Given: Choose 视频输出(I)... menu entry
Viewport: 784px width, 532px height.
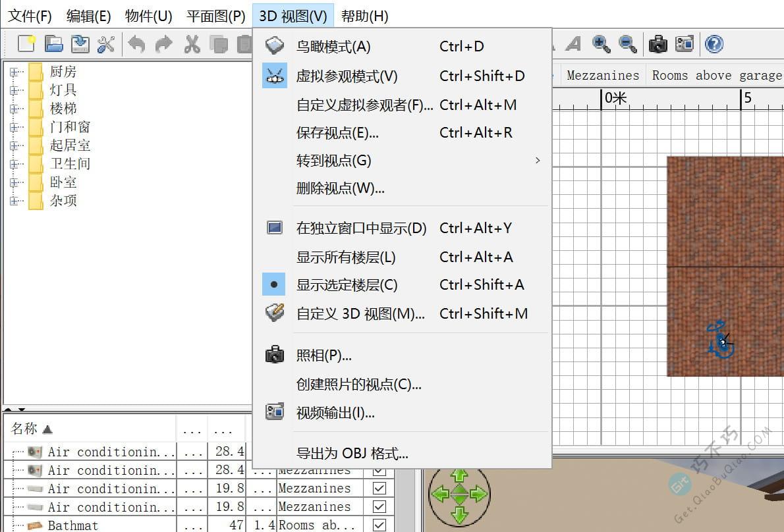Looking at the screenshot, I should coord(402,413).
